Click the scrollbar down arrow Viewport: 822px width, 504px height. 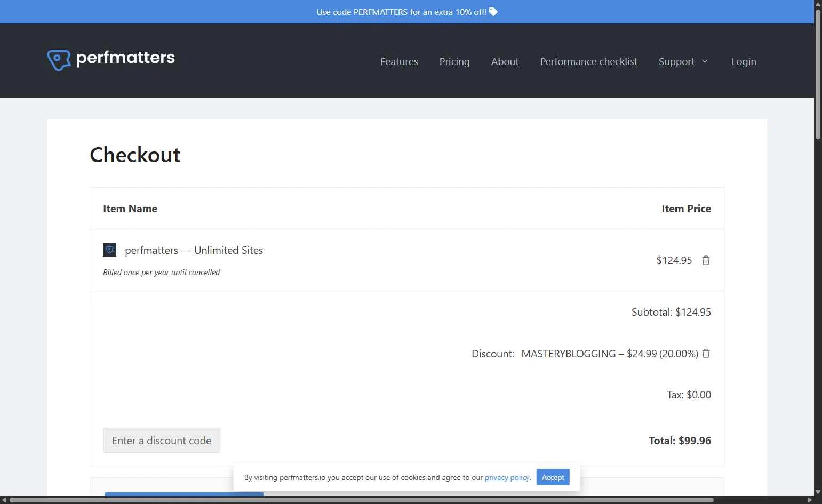pos(818,492)
